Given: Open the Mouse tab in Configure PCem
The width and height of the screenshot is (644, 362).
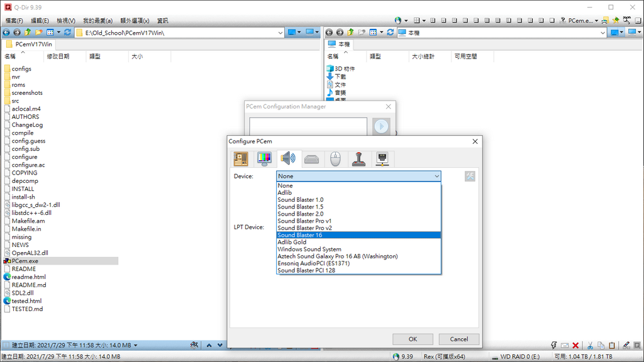Looking at the screenshot, I should (335, 159).
